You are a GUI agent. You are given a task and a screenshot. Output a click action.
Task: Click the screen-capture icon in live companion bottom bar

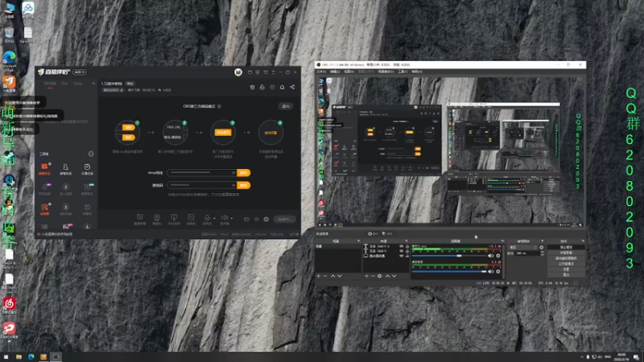tap(139, 217)
